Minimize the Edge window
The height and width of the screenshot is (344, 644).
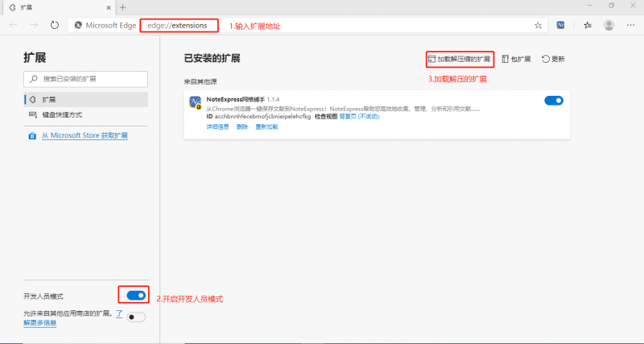[x=590, y=6]
